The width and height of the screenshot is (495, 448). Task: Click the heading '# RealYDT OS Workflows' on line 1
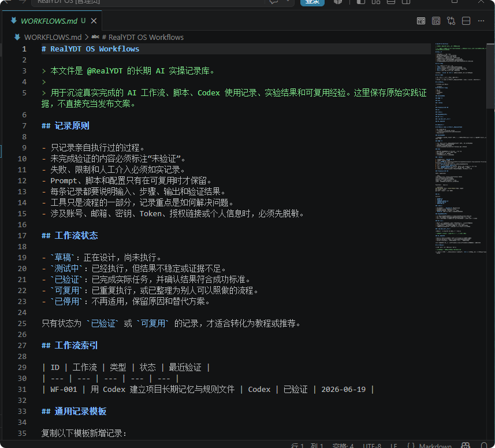(x=90, y=49)
